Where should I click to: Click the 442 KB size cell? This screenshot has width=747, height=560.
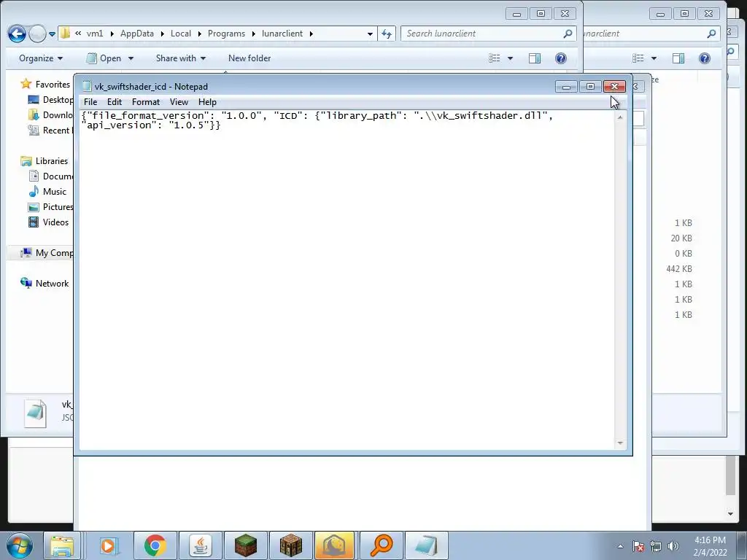[x=679, y=269]
